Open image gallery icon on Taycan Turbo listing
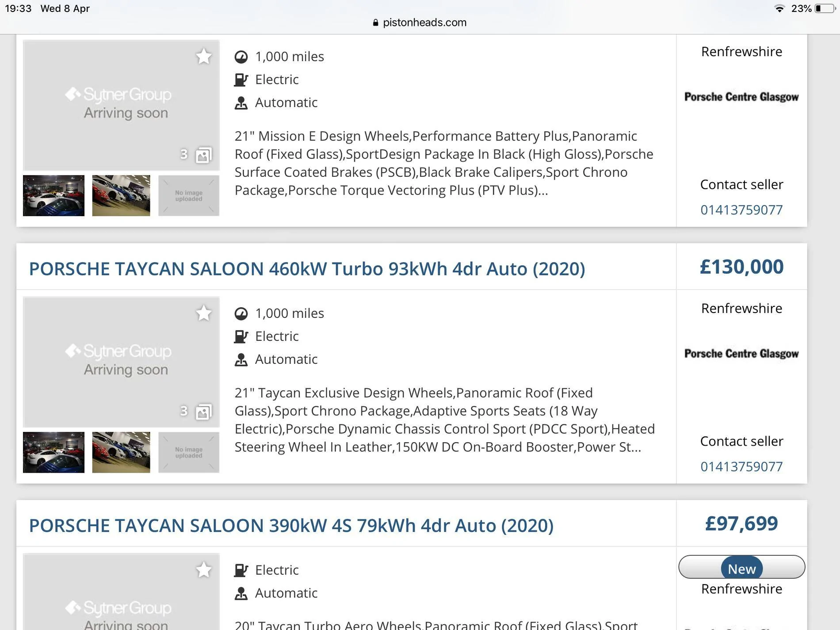This screenshot has width=840, height=630. point(204,412)
